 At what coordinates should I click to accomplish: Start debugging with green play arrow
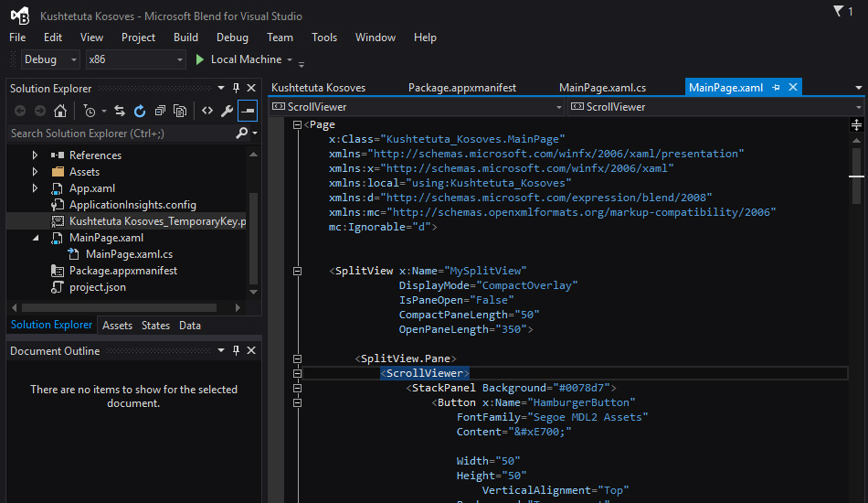click(x=200, y=59)
